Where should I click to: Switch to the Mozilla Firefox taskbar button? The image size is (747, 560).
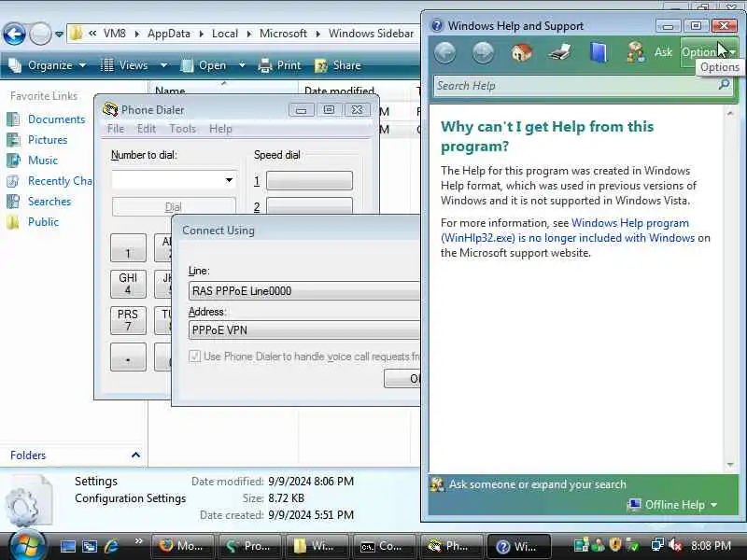click(183, 546)
